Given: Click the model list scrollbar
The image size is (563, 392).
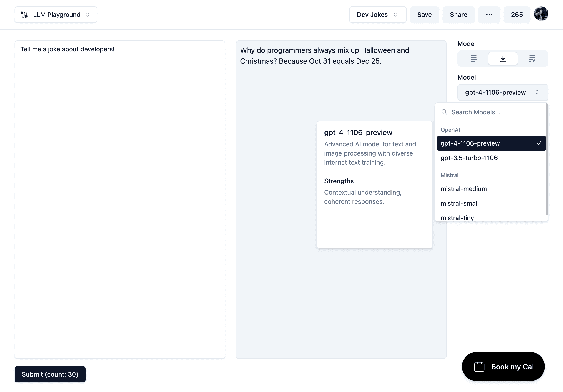Looking at the screenshot, I should (547, 159).
